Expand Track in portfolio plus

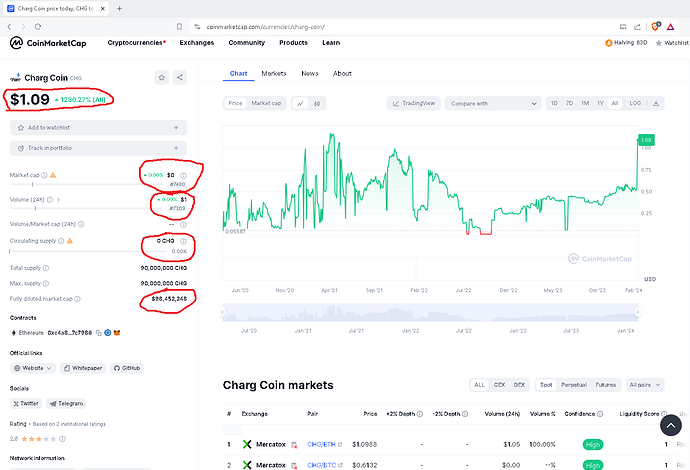point(176,148)
